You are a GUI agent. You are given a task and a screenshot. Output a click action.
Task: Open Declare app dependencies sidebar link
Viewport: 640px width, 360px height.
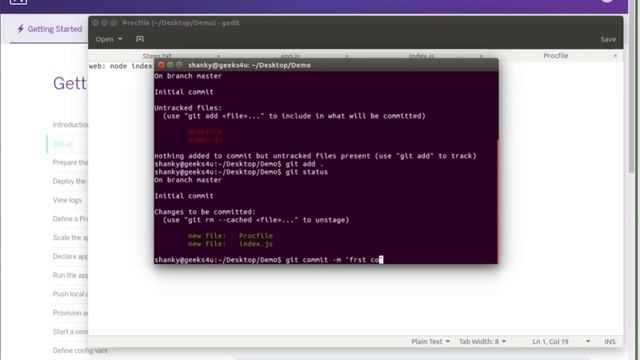point(70,256)
